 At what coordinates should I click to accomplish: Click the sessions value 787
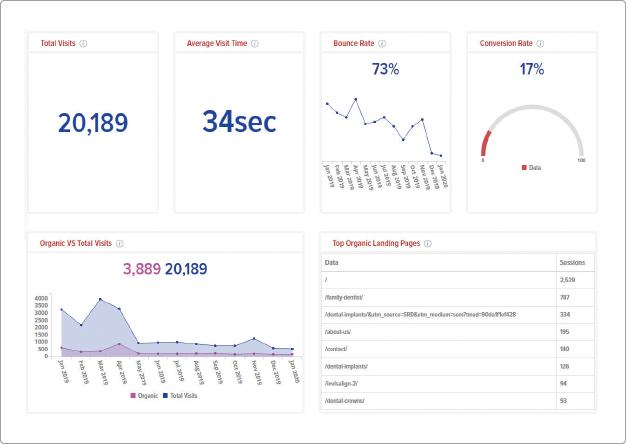click(565, 297)
